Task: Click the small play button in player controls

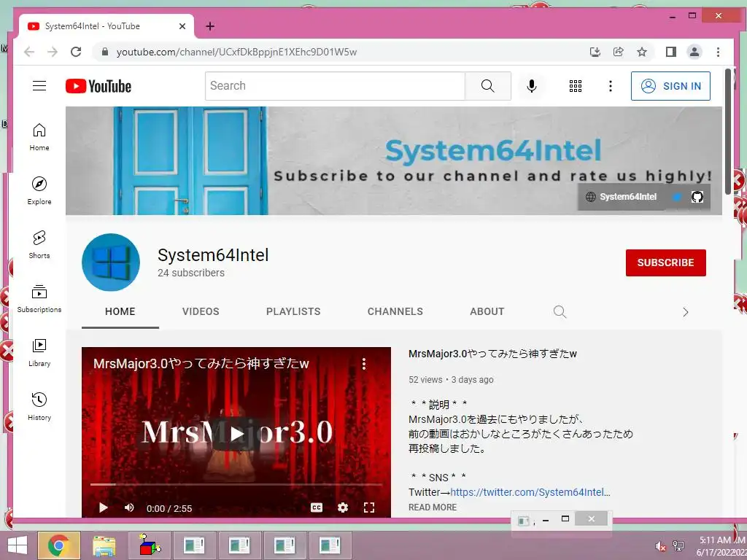Action: coord(104,507)
